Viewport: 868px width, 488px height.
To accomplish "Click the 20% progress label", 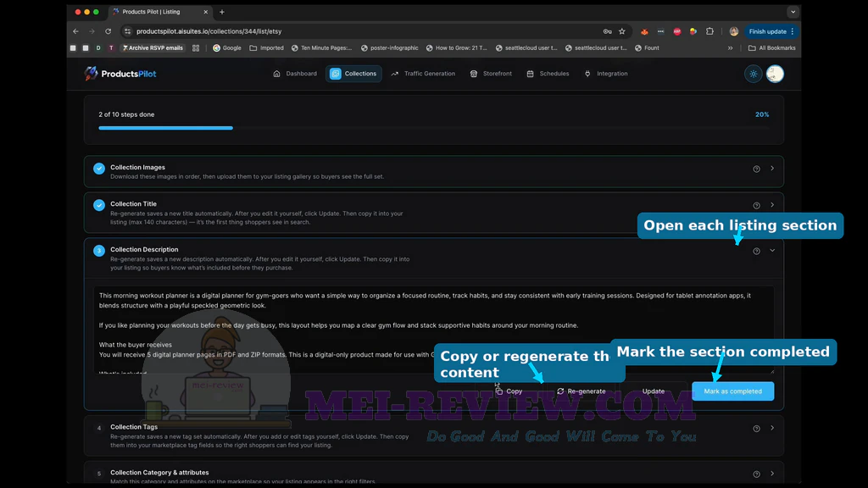I will tap(762, 114).
